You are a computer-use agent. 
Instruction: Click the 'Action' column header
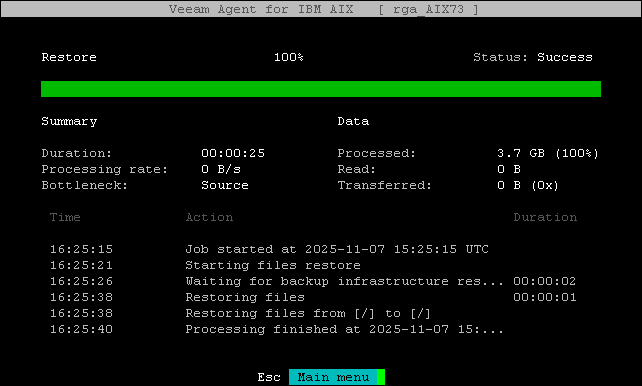pos(209,217)
